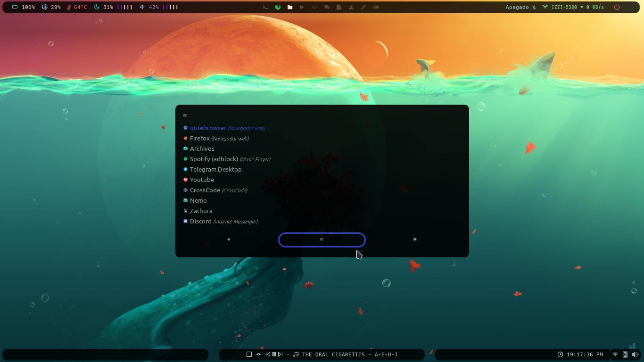Adjust the volume bar segments next to 42%

tap(170, 7)
